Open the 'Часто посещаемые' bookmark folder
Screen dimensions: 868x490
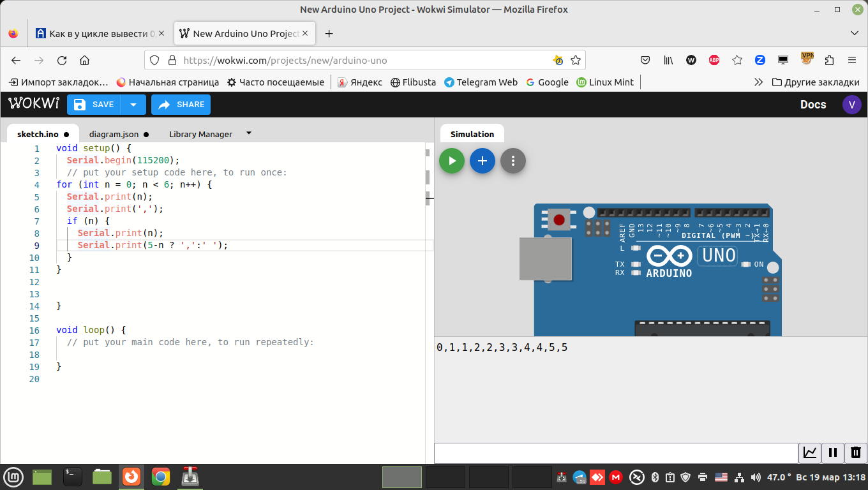(276, 82)
